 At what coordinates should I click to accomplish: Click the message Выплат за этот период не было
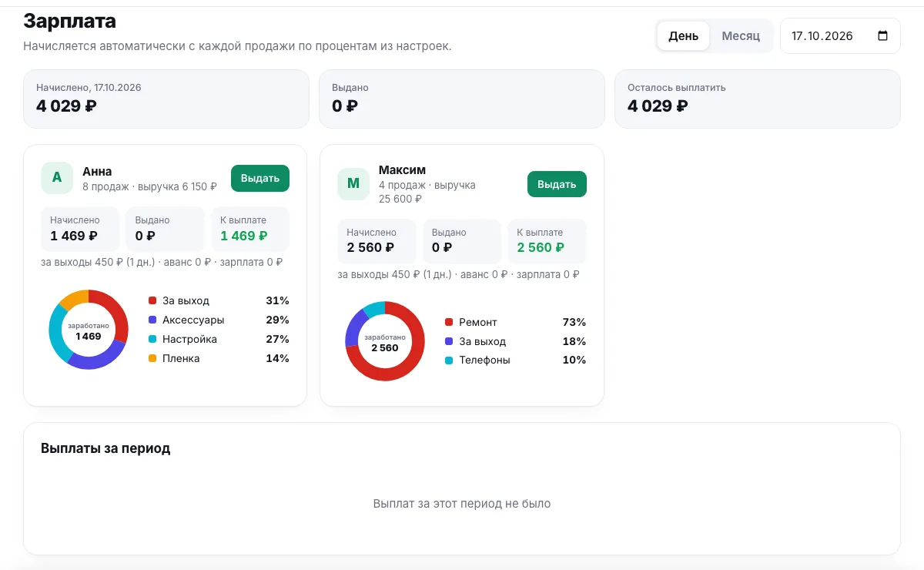pyautogui.click(x=462, y=504)
